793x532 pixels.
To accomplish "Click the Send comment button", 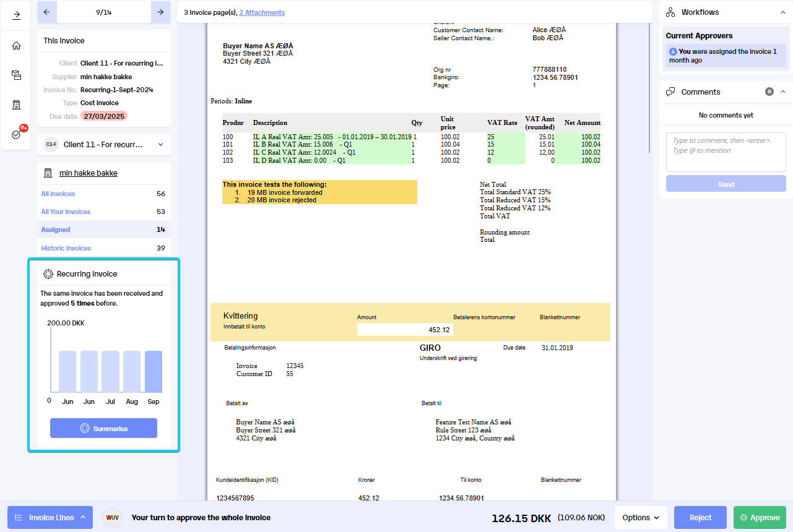I will point(726,184).
